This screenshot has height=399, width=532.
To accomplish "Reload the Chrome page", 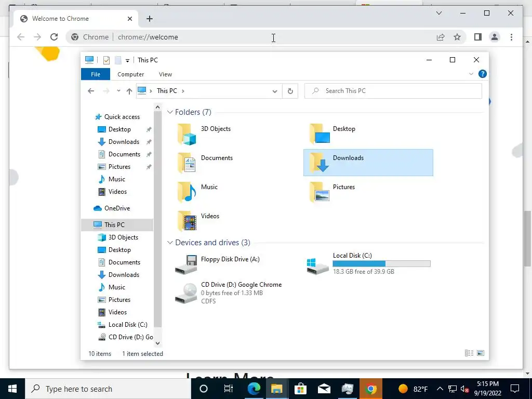I will [54, 37].
